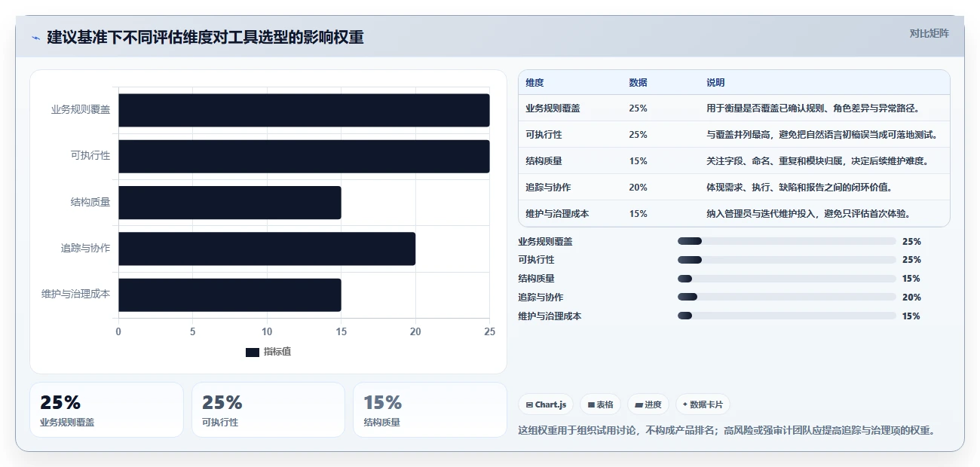Click the 结构质量 chart bar

(230, 203)
